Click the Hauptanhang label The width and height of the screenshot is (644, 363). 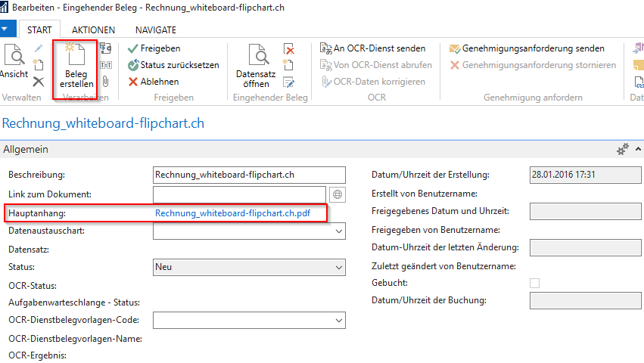click(x=37, y=213)
